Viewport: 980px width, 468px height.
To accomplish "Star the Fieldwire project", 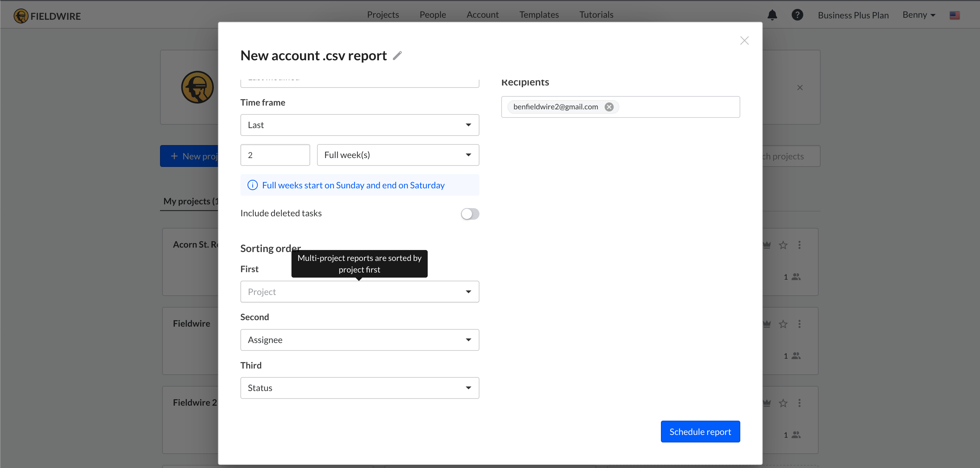I will click(783, 324).
